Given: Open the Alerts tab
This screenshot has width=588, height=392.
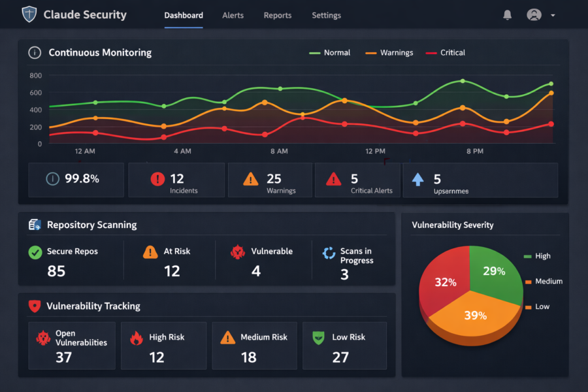Looking at the screenshot, I should [x=233, y=16].
